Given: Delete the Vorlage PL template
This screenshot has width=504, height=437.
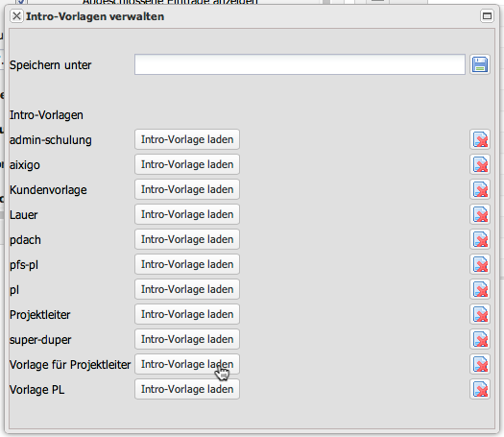Looking at the screenshot, I should pos(480,389).
